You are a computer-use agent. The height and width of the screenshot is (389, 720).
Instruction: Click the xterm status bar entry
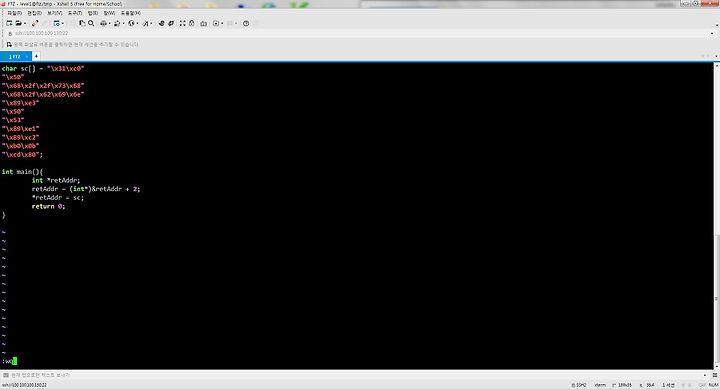600,385
